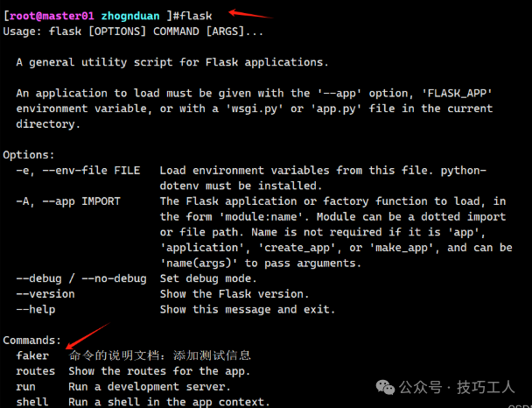
Task: Click the red arrow pointing at faker
Action: (x=88, y=336)
